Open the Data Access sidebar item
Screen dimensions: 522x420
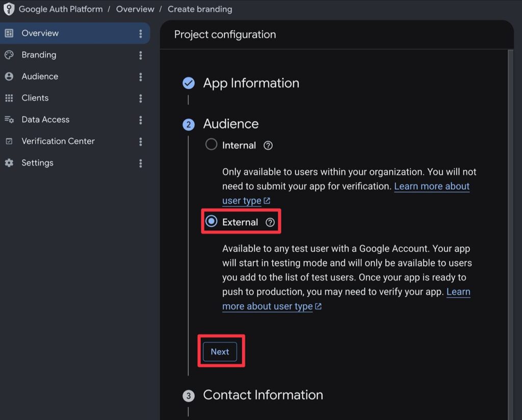[x=75, y=120]
